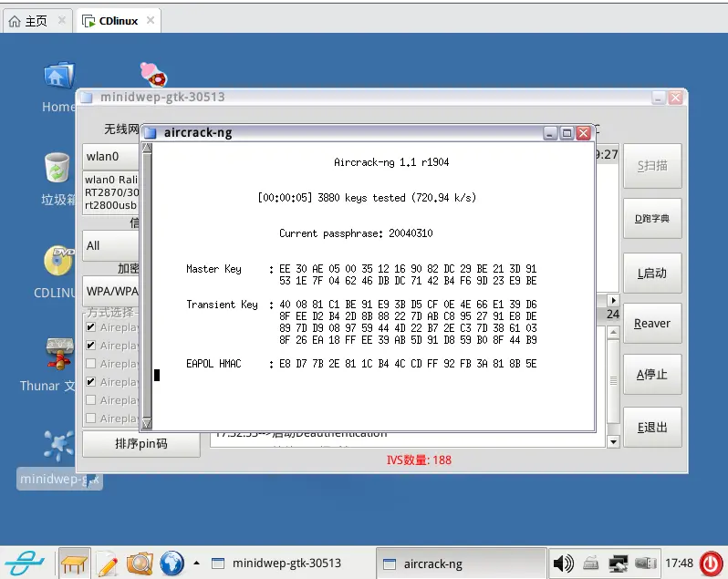Open the CDlinux start menu logo
The image size is (728, 579).
click(25, 563)
